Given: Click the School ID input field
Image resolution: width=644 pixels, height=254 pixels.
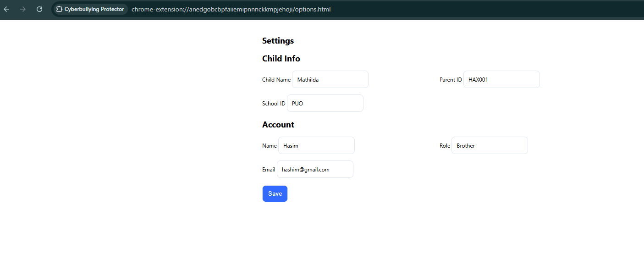Looking at the screenshot, I should (x=325, y=103).
